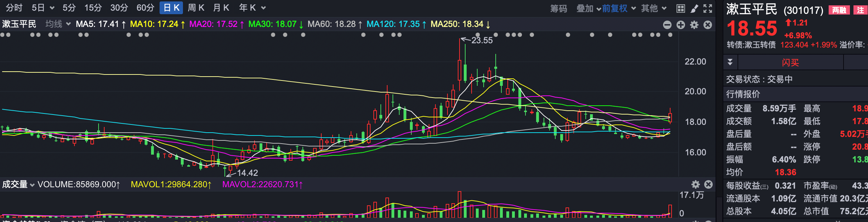Zoom out K-line chart with minus icon

[667, 25]
